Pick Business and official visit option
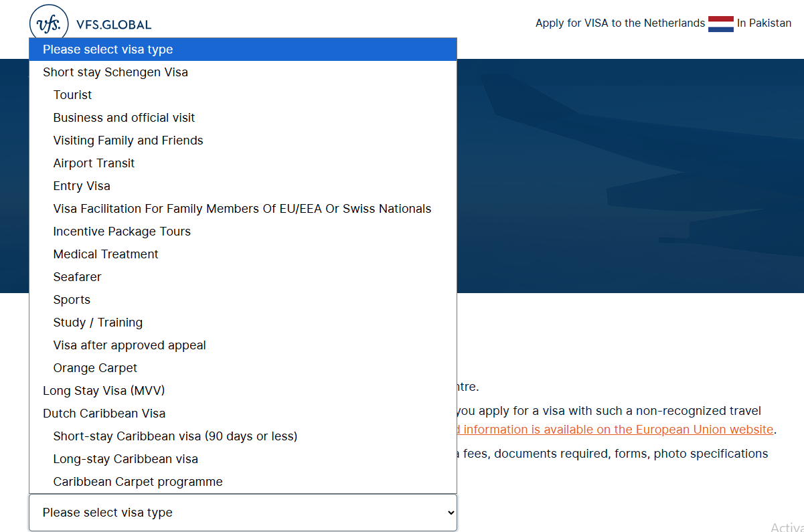This screenshot has height=532, width=804. (x=243, y=118)
